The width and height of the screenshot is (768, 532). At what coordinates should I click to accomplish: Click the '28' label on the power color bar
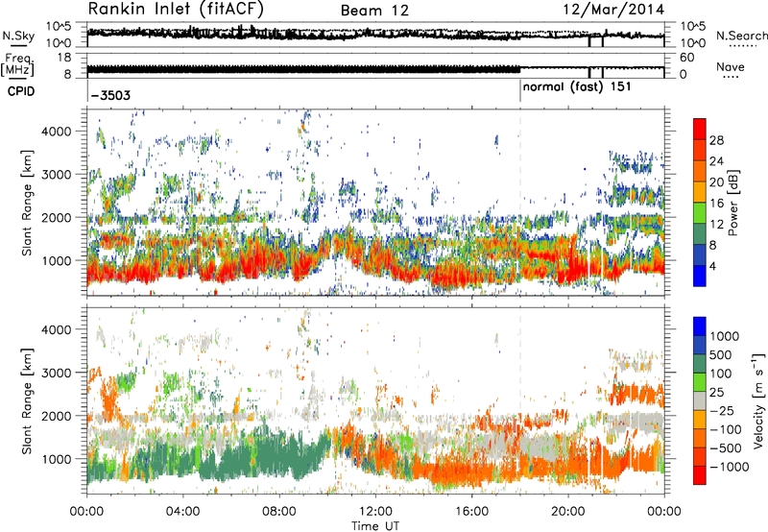pos(716,140)
